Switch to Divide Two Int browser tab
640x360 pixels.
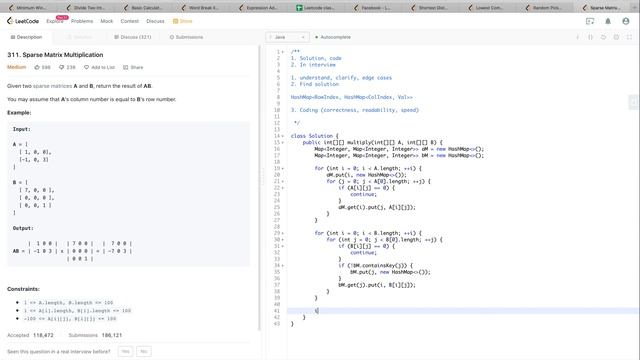pyautogui.click(x=86, y=7)
